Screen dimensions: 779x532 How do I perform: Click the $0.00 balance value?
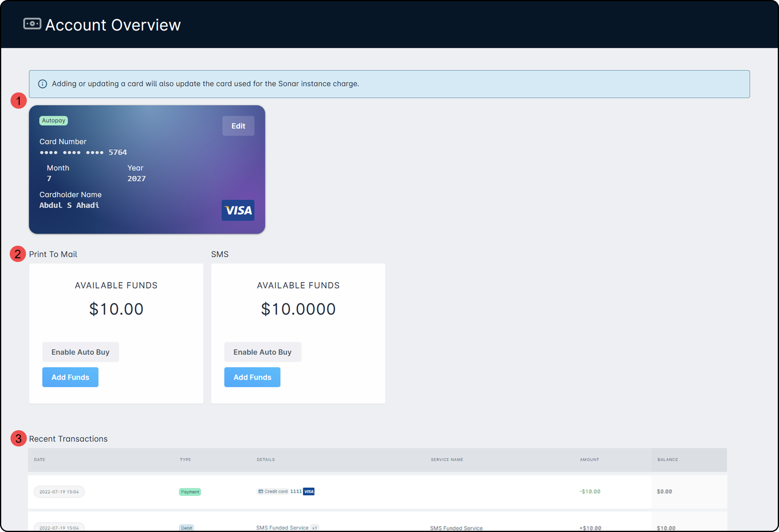[x=664, y=491]
